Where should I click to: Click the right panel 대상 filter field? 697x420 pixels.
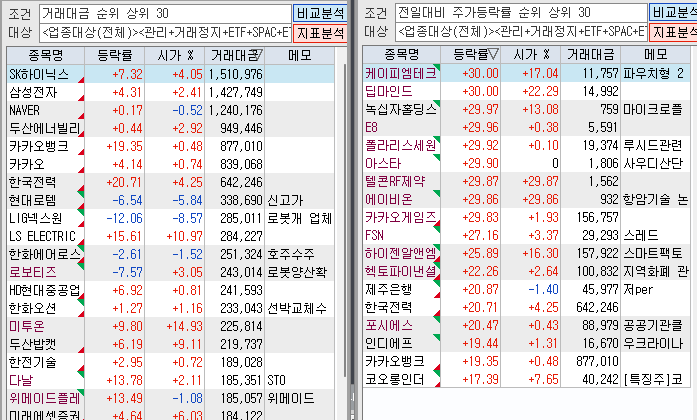521,32
